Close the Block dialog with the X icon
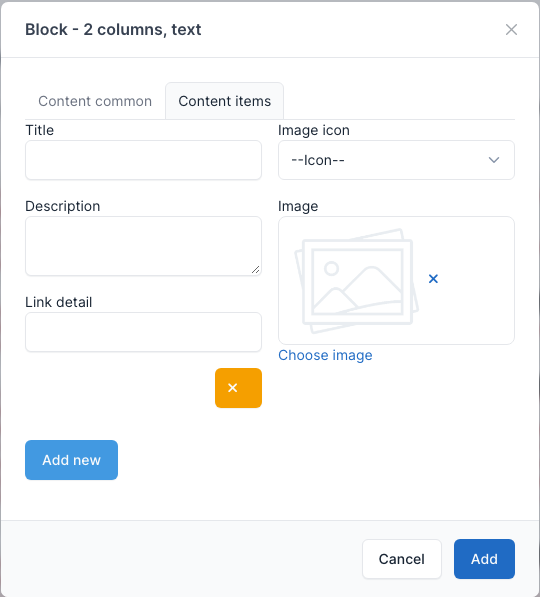 click(x=511, y=30)
